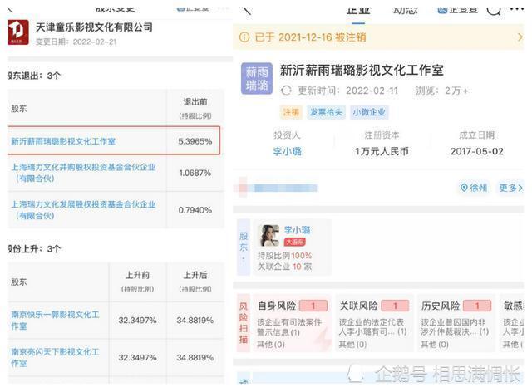Open investor 李小璐 link

[x=287, y=151]
